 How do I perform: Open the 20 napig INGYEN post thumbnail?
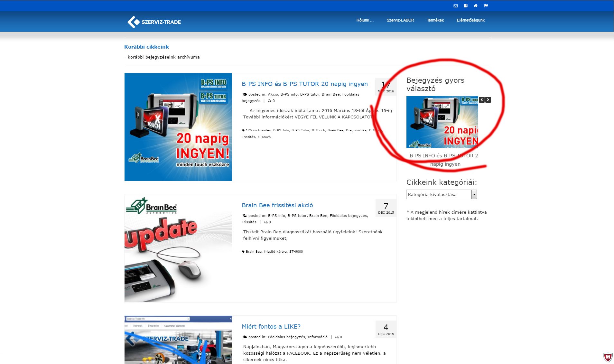tap(178, 127)
